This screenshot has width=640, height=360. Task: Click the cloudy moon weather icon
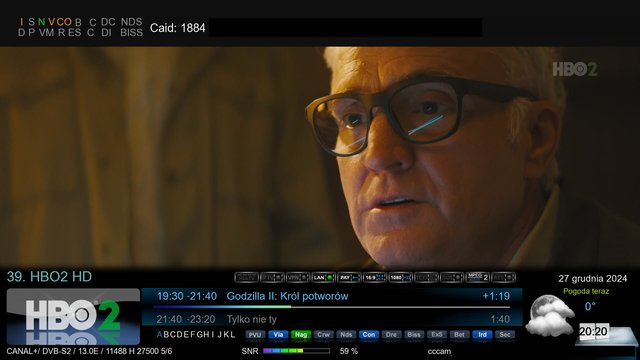[549, 316]
